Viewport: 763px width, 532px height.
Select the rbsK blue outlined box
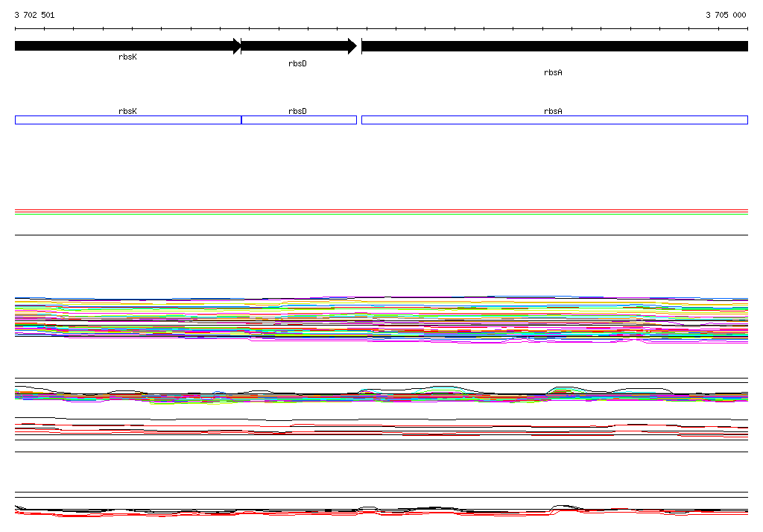tap(128, 120)
